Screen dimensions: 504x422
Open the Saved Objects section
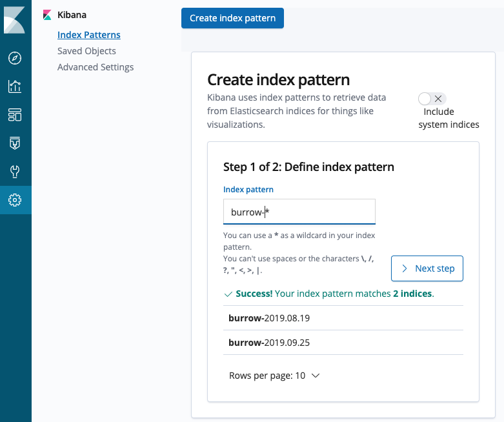86,51
